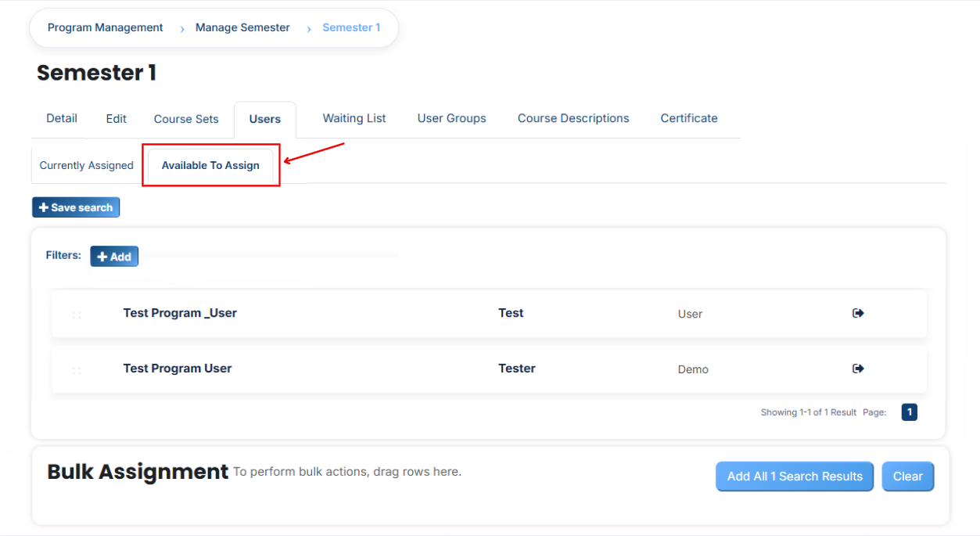Screen dimensions: 980x536
Task: Navigate to Program Management breadcrumb
Action: pyautogui.click(x=106, y=27)
